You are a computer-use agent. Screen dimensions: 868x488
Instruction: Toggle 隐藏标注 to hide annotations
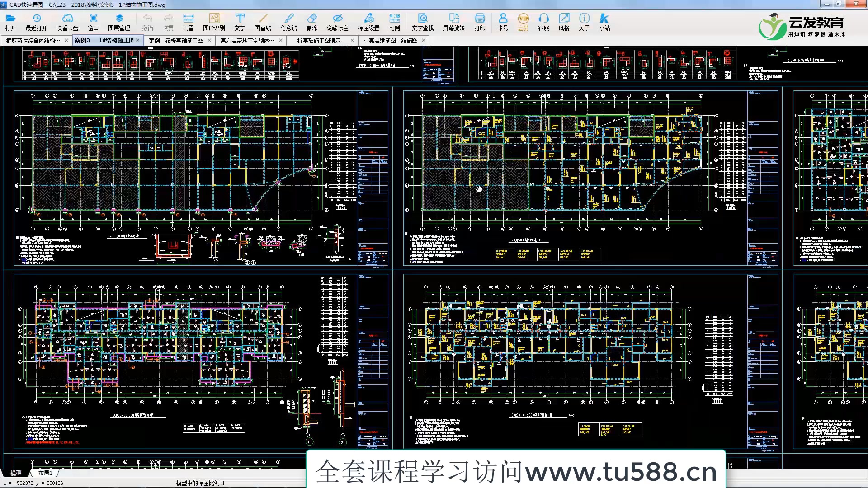point(338,20)
